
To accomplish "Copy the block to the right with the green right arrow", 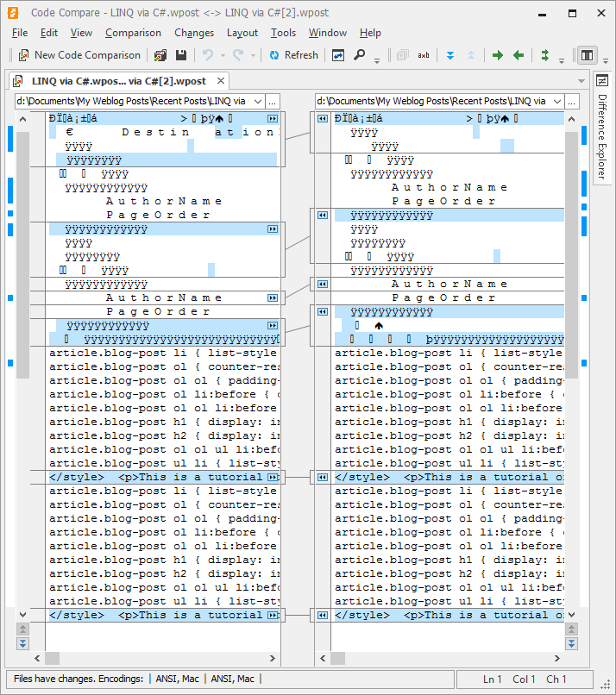I will pos(498,55).
